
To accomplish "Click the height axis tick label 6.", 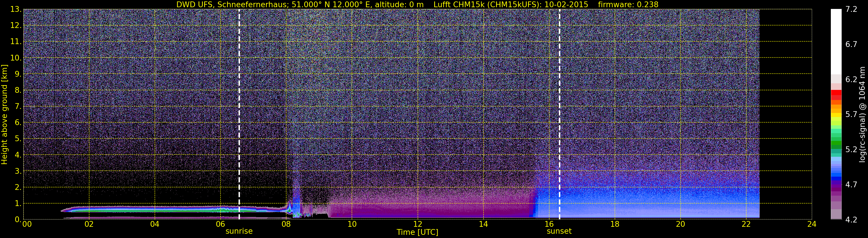I will (18, 123).
